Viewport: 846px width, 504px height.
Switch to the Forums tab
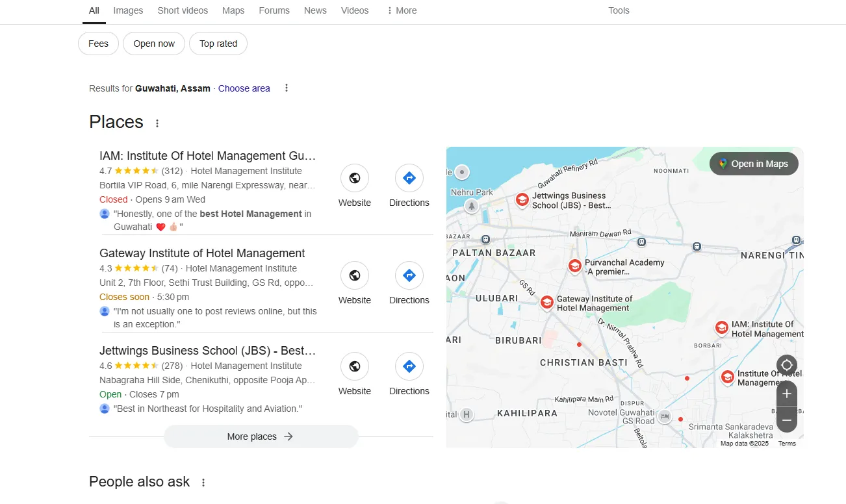[274, 10]
